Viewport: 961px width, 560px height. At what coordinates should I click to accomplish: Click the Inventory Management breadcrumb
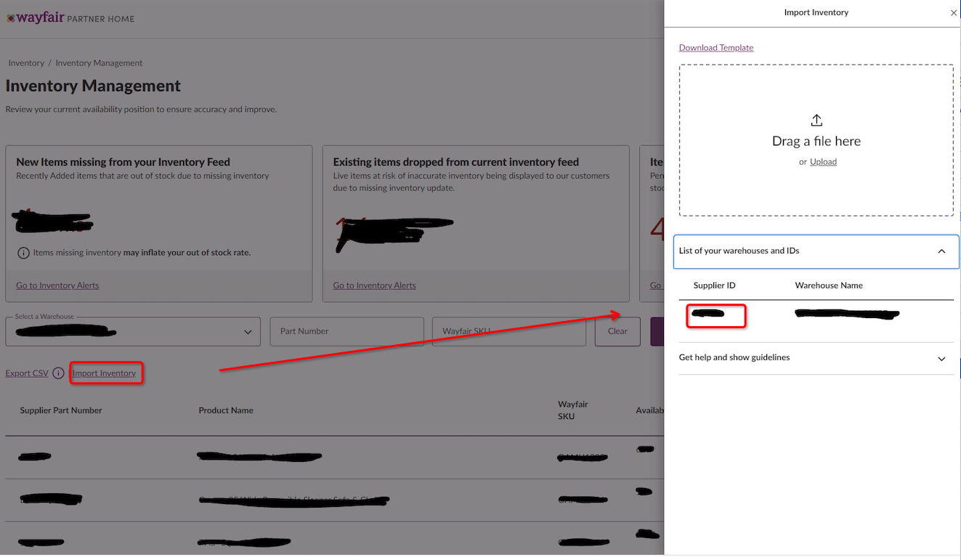pyautogui.click(x=99, y=62)
